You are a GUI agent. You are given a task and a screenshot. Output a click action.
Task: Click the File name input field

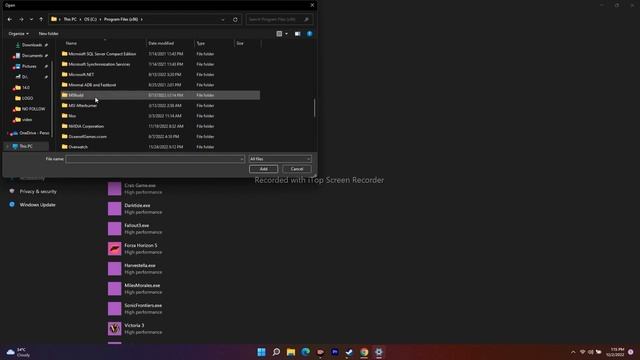pos(155,159)
